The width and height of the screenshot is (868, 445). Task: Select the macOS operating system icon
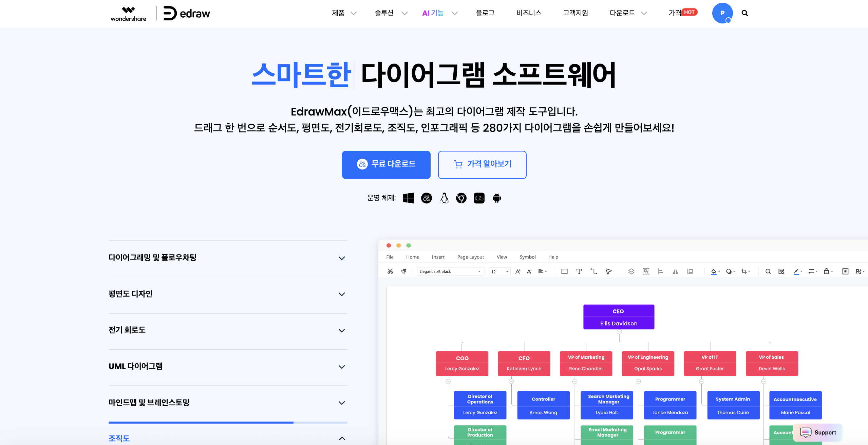[426, 198]
